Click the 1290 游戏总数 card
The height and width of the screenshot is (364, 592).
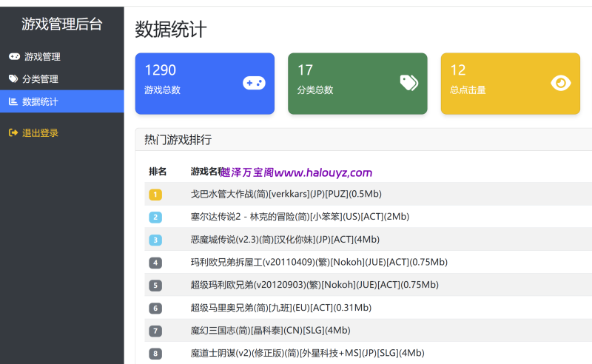pyautogui.click(x=205, y=84)
